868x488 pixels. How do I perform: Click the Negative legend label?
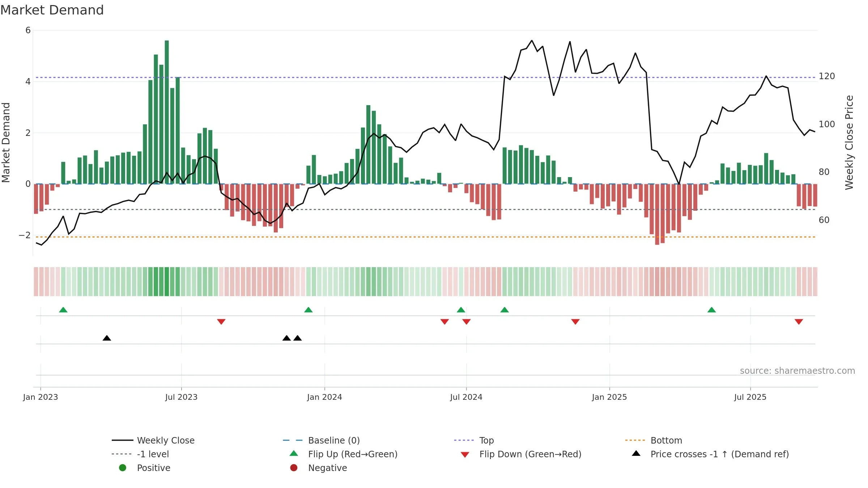tap(327, 468)
